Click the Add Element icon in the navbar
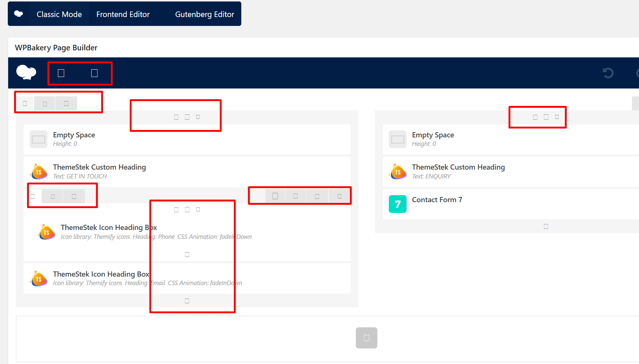Viewport: 639px width, 364px height. coord(61,73)
